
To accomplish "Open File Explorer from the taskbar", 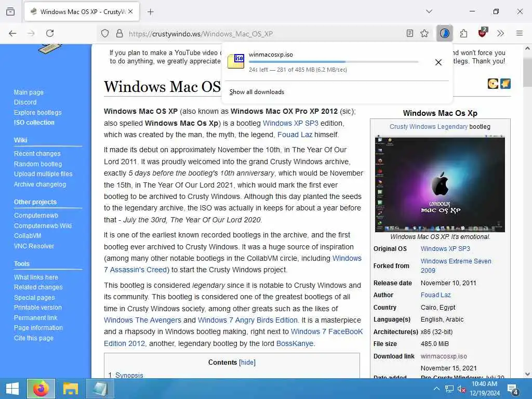I will (71, 389).
